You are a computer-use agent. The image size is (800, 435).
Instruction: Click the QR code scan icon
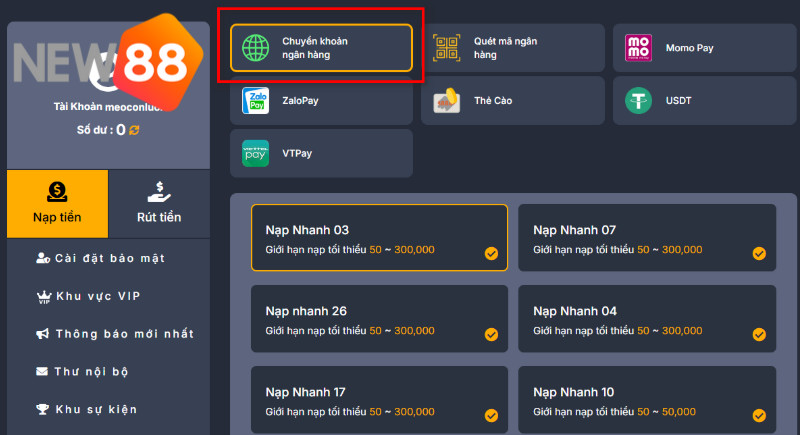pos(447,48)
